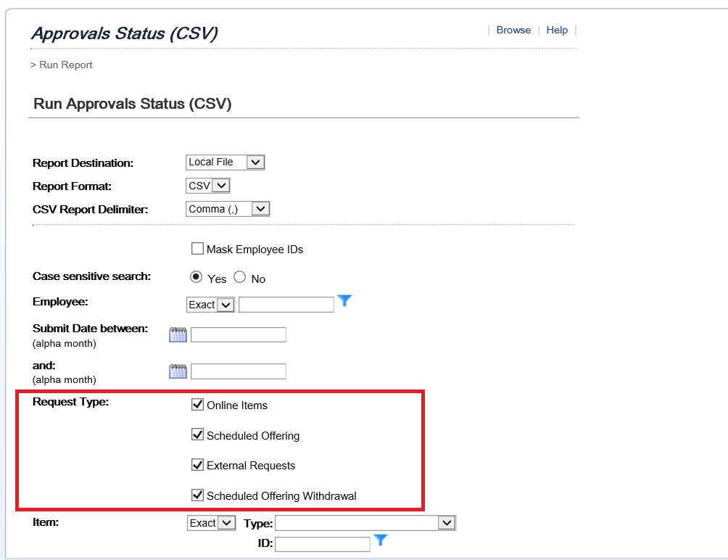The height and width of the screenshot is (560, 728).
Task: Open the CSV Report Delimiter dropdown
Action: pos(228,209)
